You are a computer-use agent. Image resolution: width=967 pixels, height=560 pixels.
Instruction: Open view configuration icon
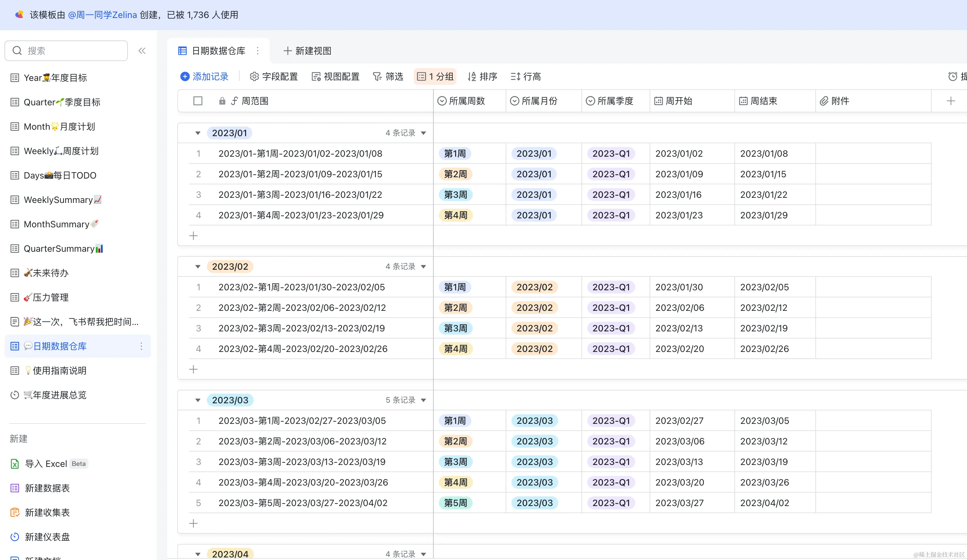[316, 77]
